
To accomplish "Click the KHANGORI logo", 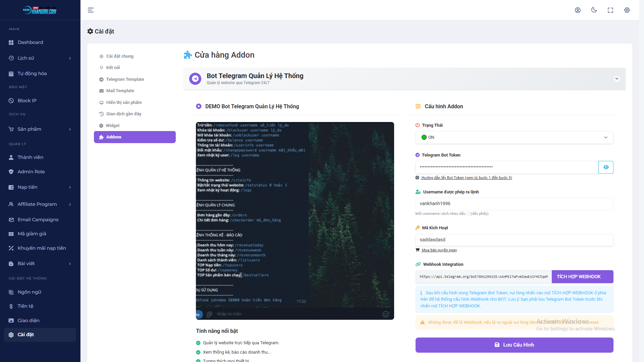I will coord(40,10).
